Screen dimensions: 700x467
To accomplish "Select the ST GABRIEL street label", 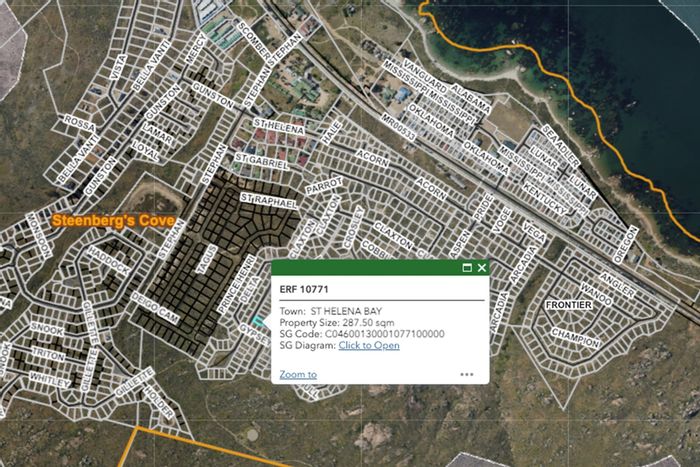I will pyautogui.click(x=260, y=160).
